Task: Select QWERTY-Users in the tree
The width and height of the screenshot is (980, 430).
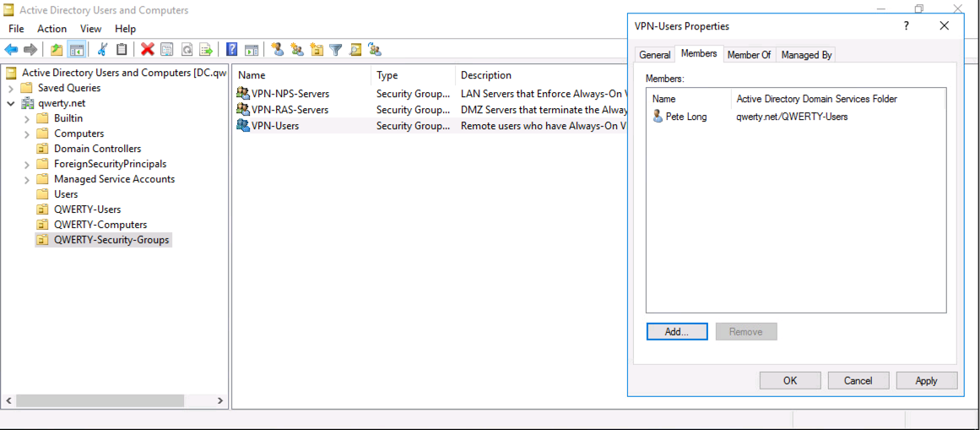Action: click(88, 209)
